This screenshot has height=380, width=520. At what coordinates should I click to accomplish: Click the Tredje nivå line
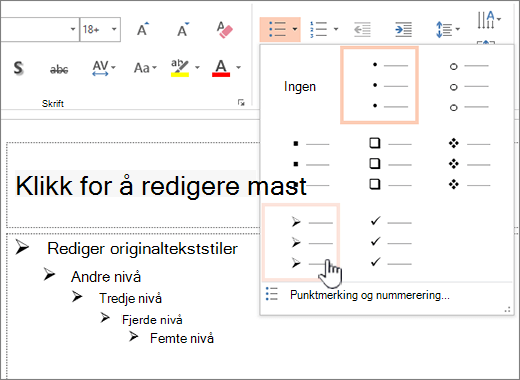[x=130, y=298]
